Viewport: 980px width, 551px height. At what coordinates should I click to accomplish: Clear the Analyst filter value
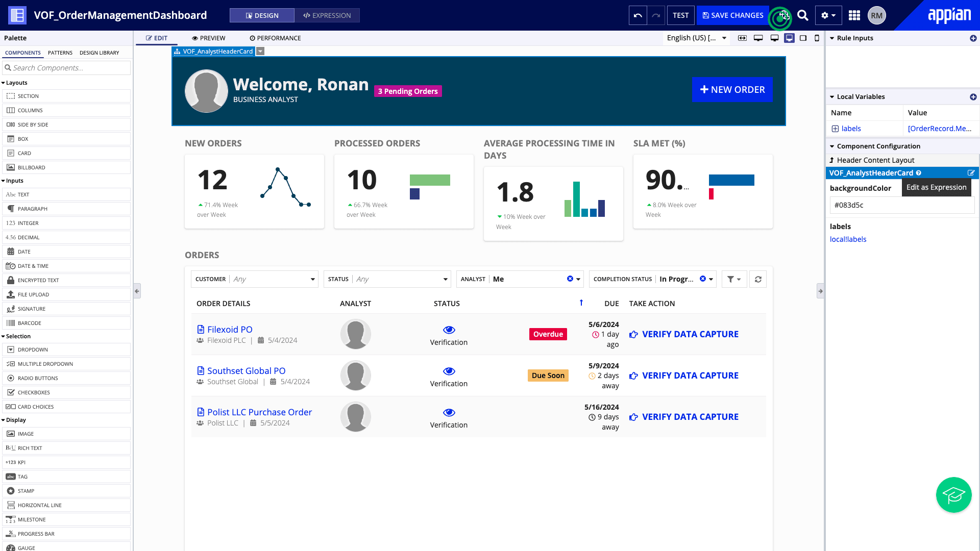pyautogui.click(x=570, y=279)
